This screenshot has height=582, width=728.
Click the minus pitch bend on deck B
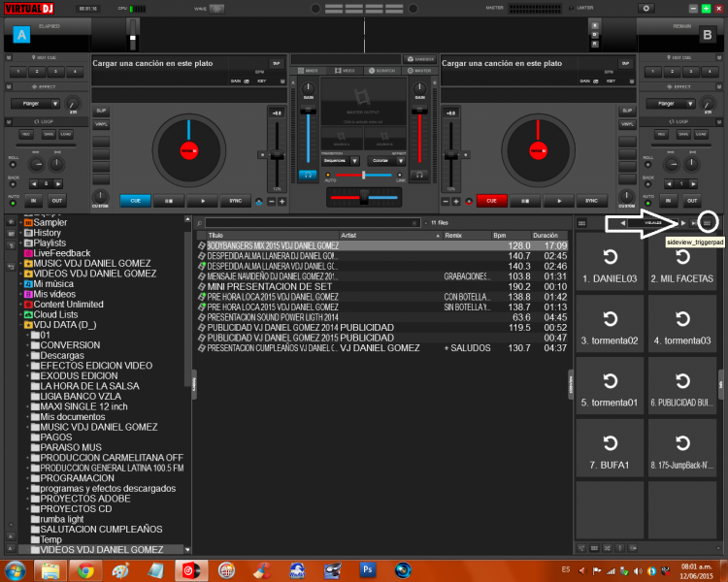pos(446,202)
